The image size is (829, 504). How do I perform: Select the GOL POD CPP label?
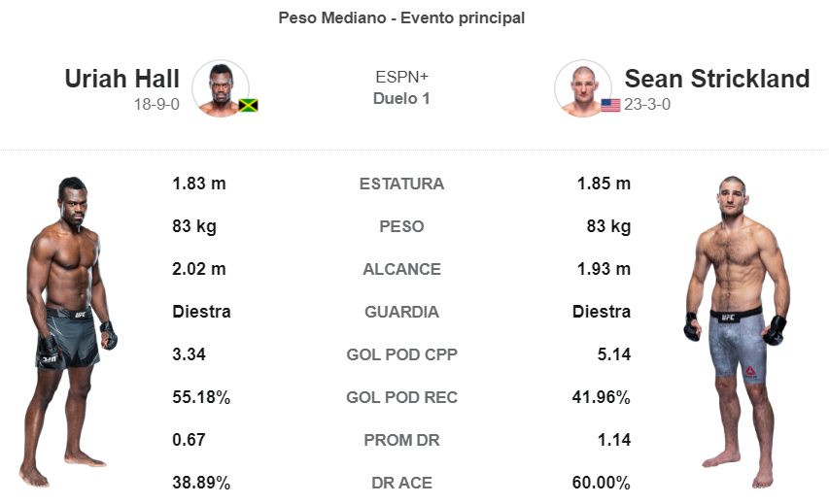point(401,354)
